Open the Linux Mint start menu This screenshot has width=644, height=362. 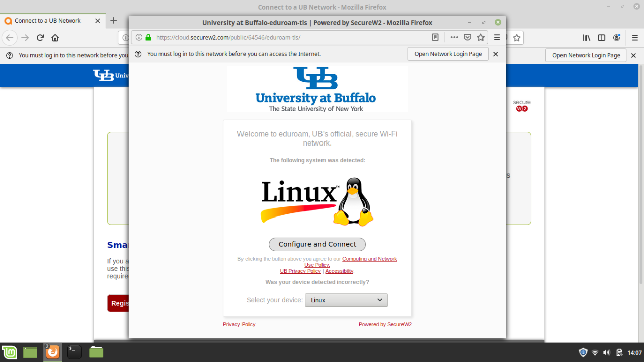coord(9,352)
